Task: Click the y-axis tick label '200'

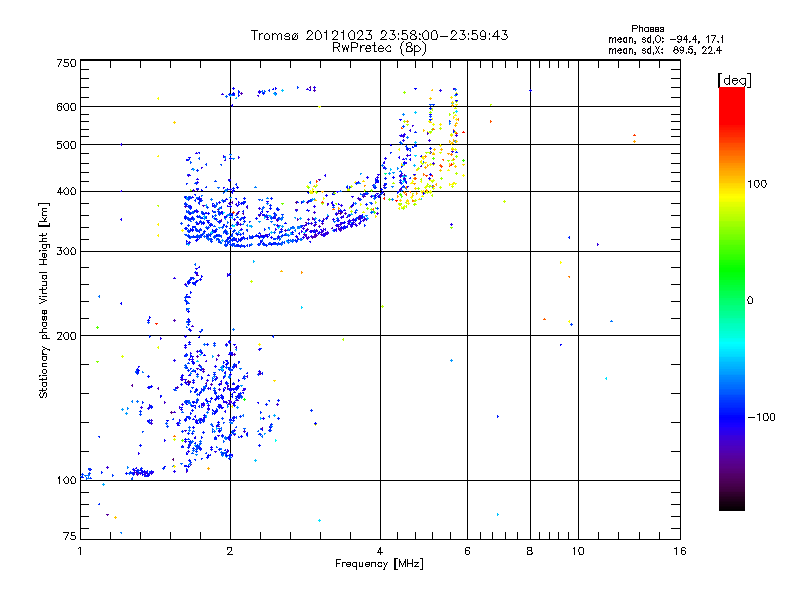Action: [66, 336]
